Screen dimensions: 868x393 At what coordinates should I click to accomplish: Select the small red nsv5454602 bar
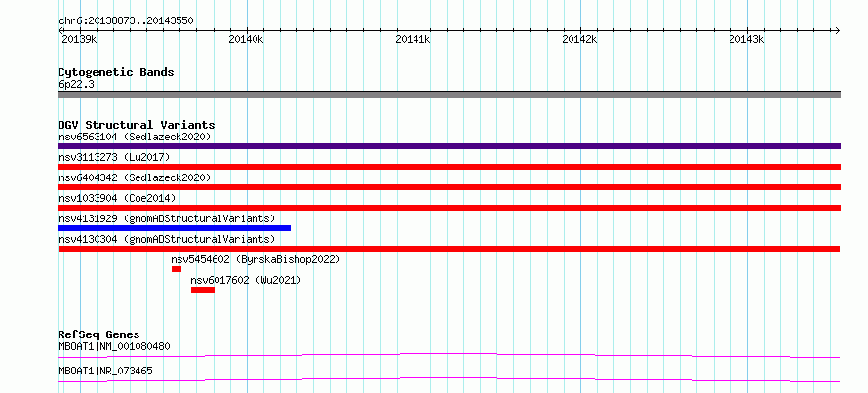(176, 269)
